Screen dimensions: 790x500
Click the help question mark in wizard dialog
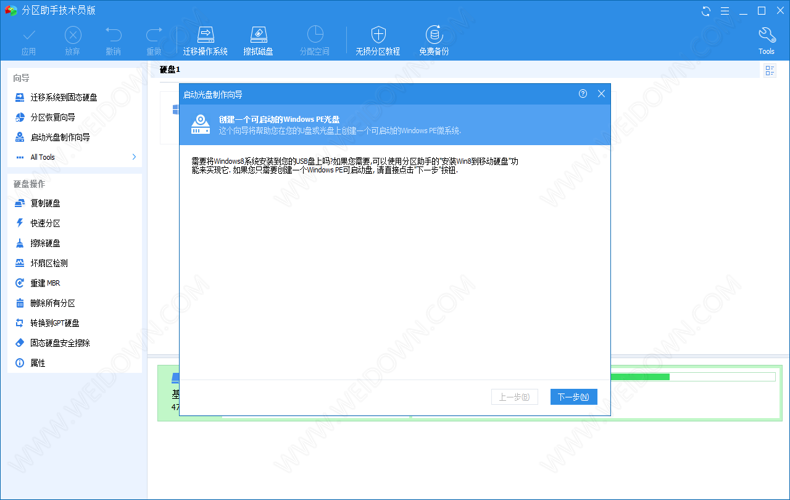[583, 93]
